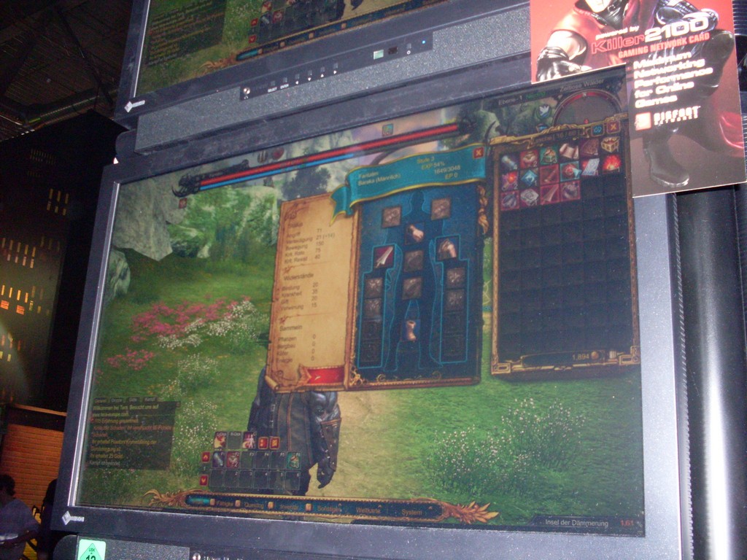Click inside the chat log box
The image size is (747, 560).
pos(131,434)
